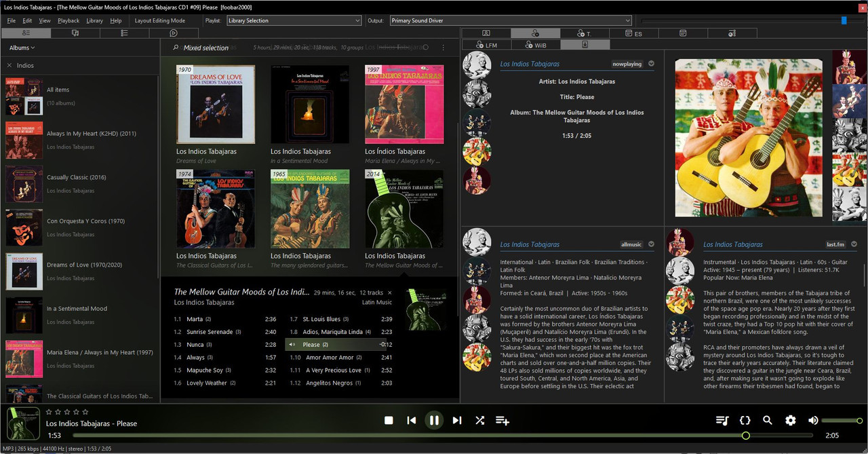Click the Los Indios Tabajaras link beside last.fm

click(733, 244)
